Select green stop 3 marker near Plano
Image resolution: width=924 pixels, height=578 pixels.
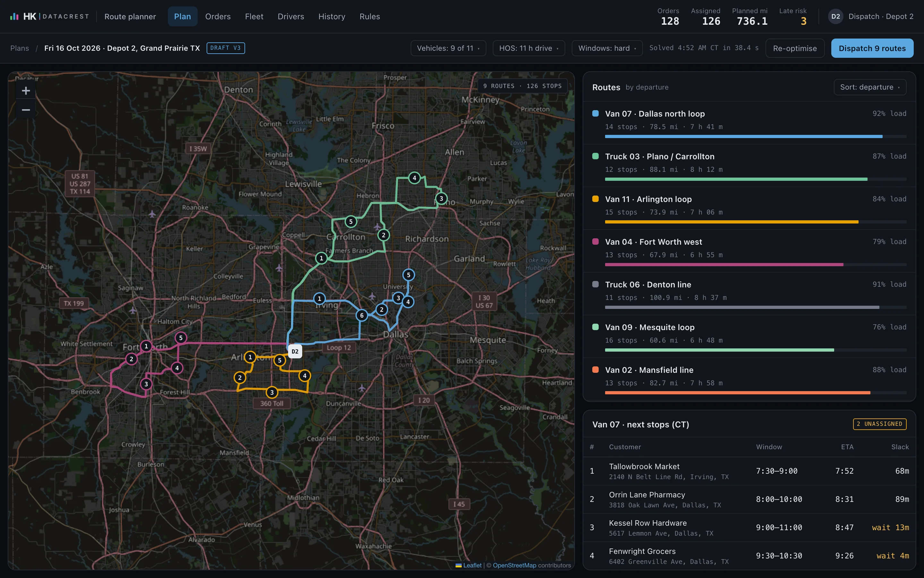point(441,198)
